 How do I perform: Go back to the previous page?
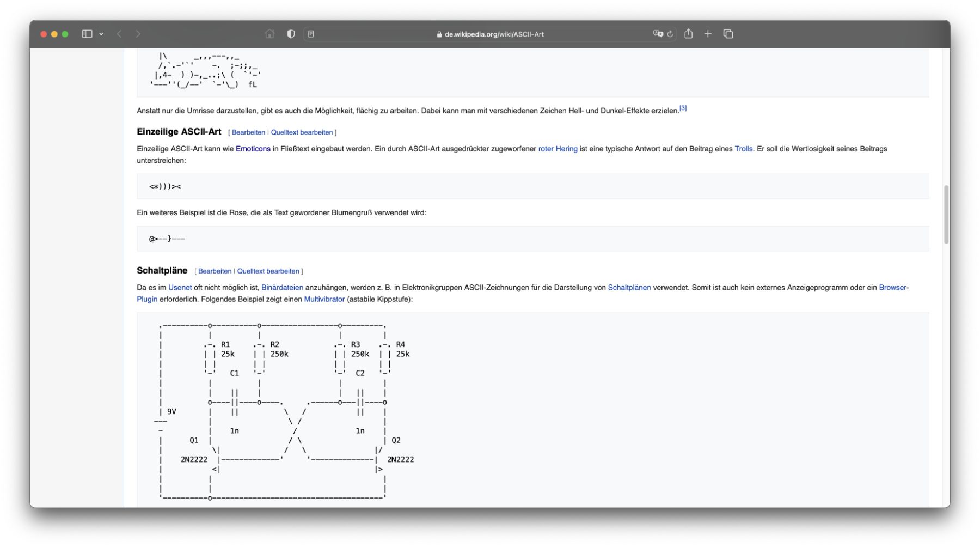pos(119,34)
